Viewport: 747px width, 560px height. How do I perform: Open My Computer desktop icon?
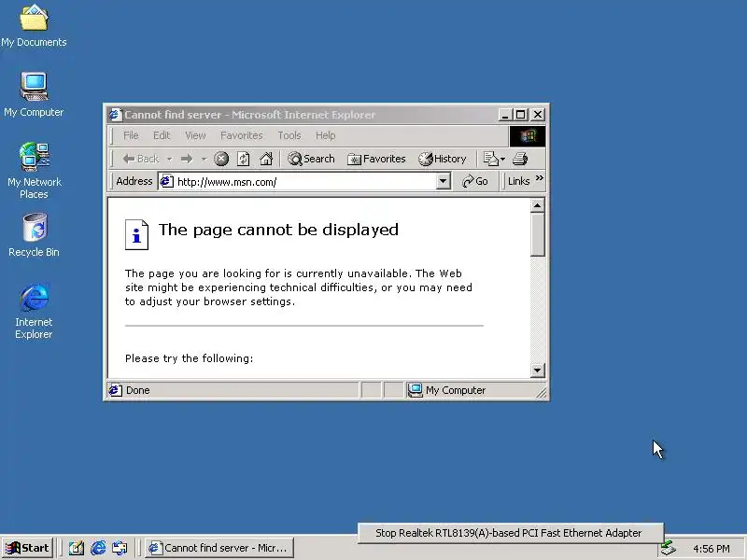click(34, 95)
